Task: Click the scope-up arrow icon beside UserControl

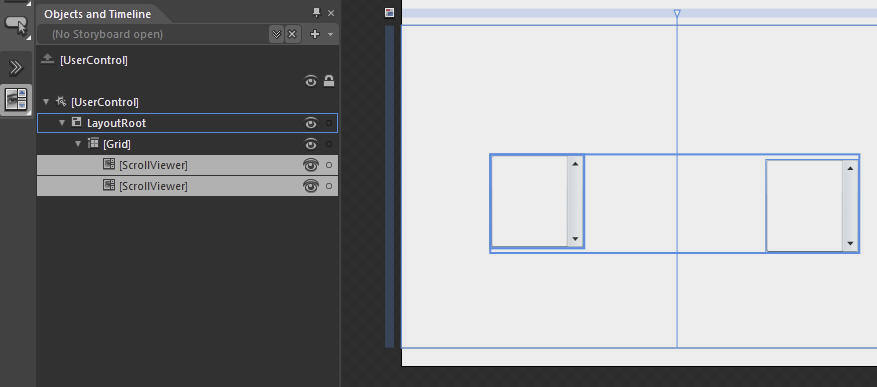Action: pos(48,59)
